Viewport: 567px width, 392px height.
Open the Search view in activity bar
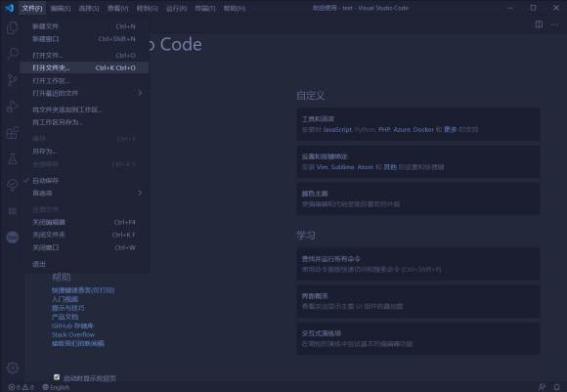point(13,54)
